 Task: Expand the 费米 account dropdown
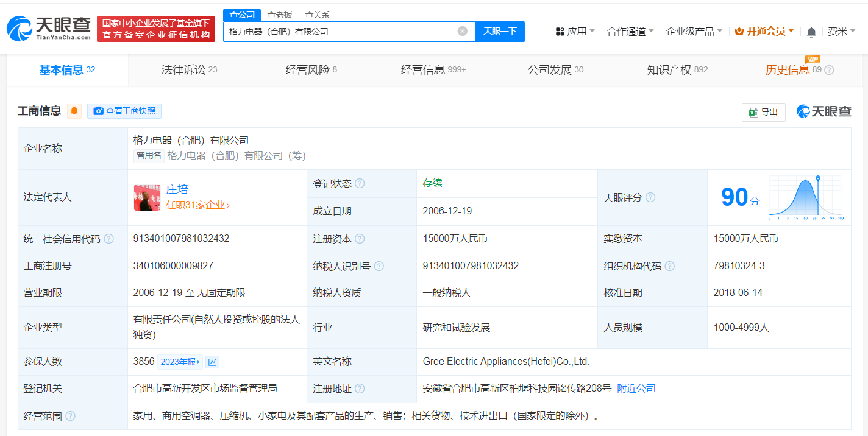pos(842,30)
